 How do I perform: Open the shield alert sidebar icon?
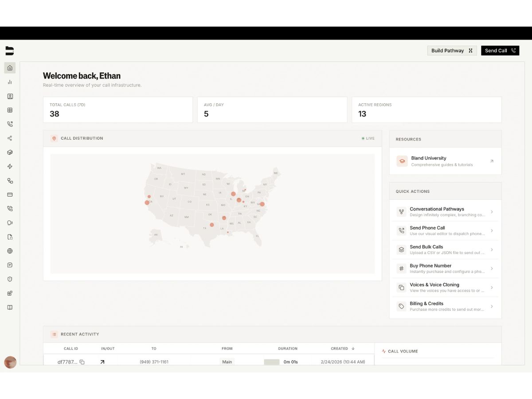click(x=10, y=279)
